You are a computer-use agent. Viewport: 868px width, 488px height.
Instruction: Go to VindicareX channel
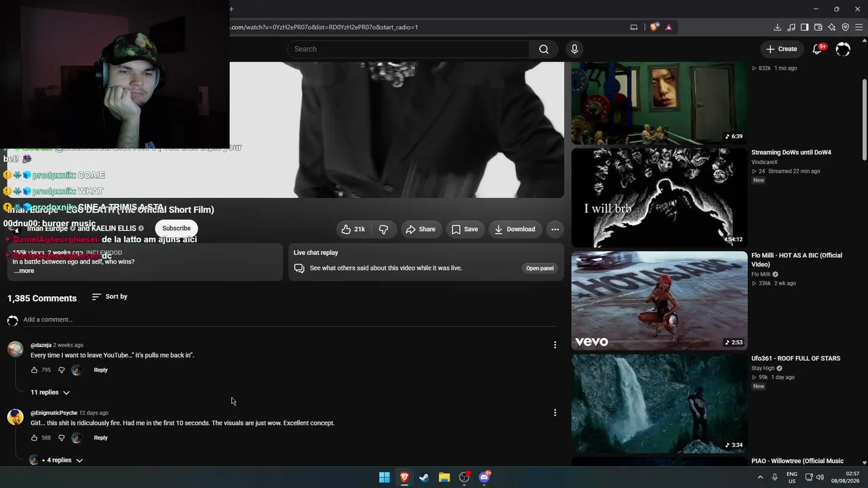click(x=764, y=163)
